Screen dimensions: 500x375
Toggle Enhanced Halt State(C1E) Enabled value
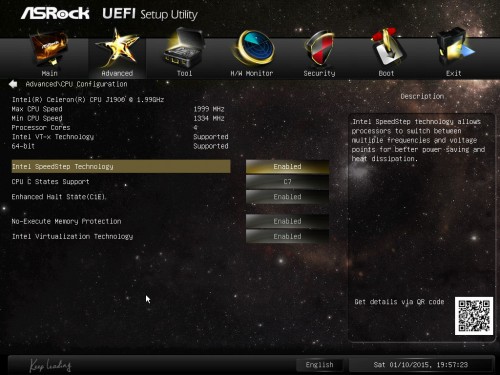pos(287,197)
